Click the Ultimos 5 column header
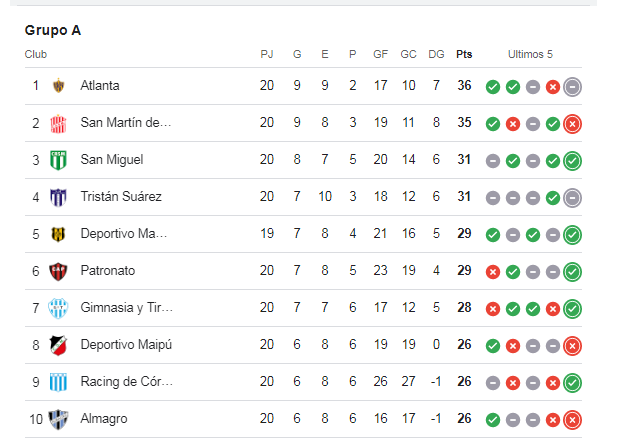The width and height of the screenshot is (636, 441). pyautogui.click(x=530, y=54)
